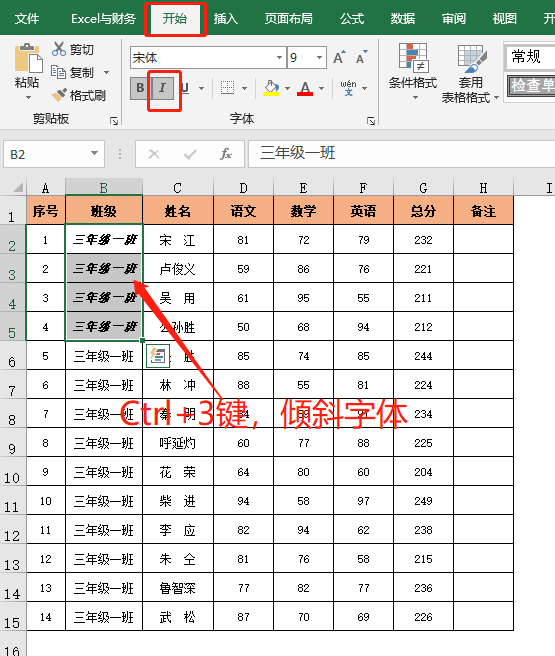Click the cell with name 鲁智深
The image size is (555, 656).
point(178,588)
